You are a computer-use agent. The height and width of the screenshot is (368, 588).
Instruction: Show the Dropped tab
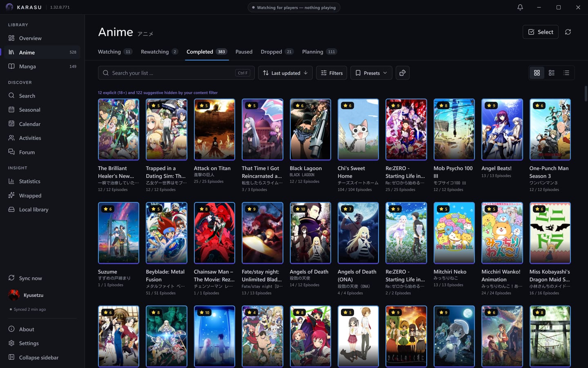click(x=277, y=52)
